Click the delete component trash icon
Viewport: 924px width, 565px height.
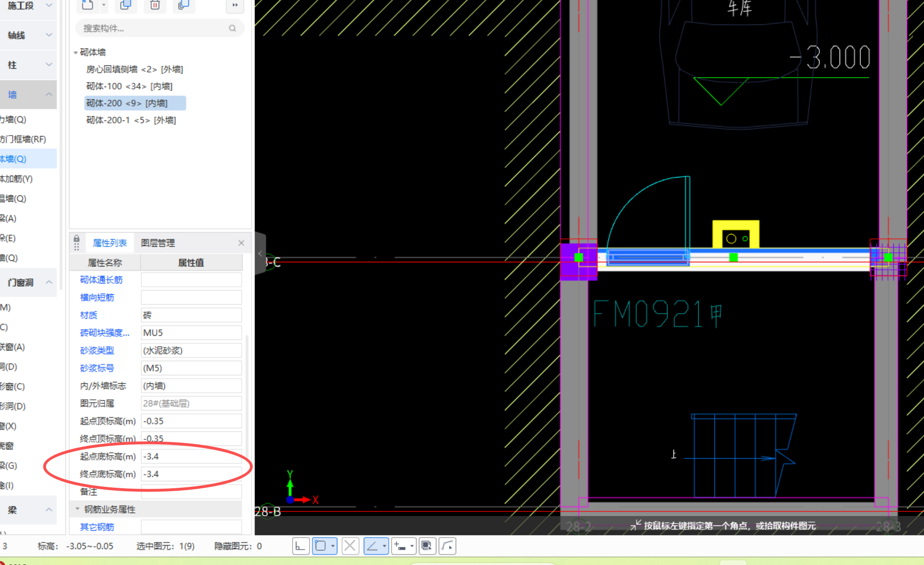(x=155, y=5)
